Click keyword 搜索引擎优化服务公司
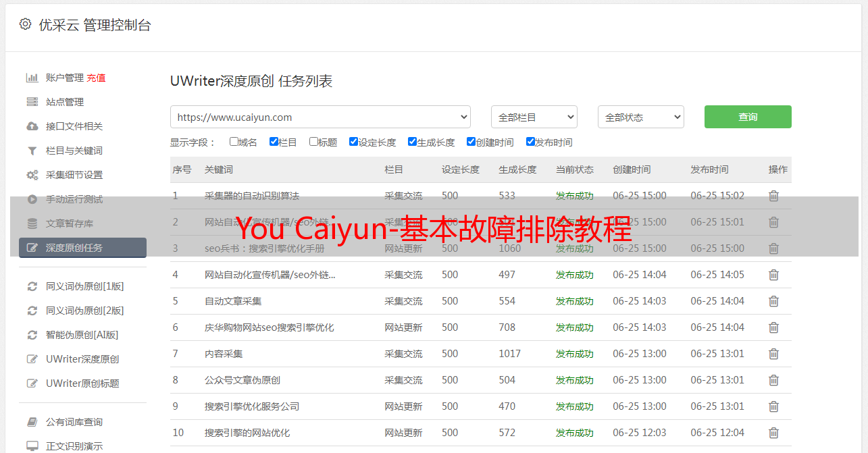This screenshot has height=453, width=868. 252,406
